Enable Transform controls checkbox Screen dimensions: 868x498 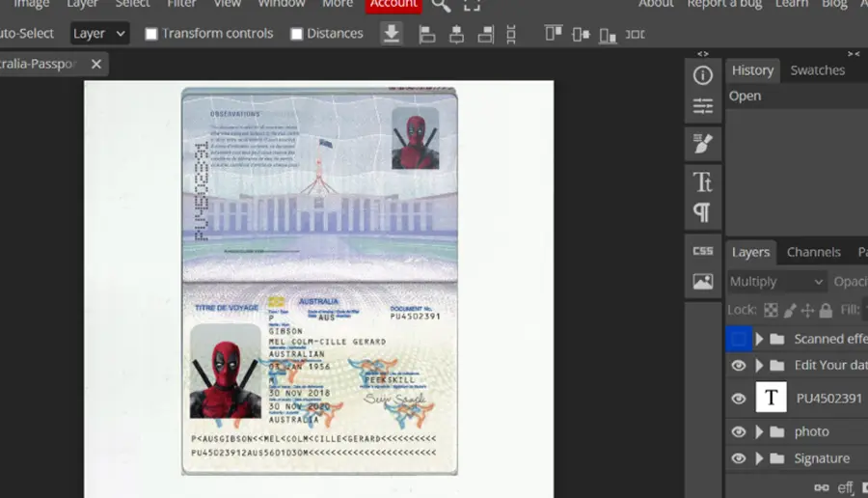151,34
